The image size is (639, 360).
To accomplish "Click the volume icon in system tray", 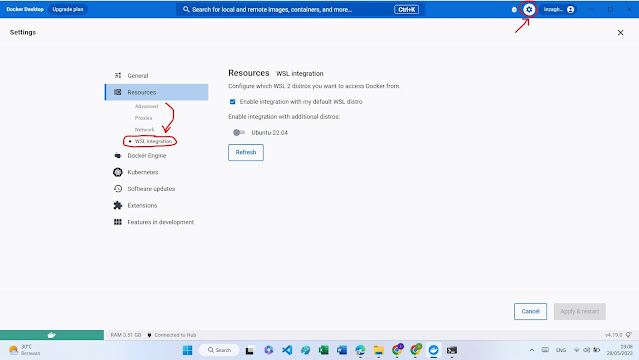I will [x=586, y=350].
